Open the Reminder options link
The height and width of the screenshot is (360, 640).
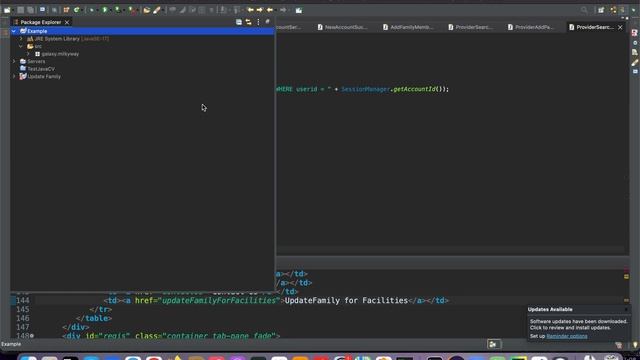click(567, 336)
